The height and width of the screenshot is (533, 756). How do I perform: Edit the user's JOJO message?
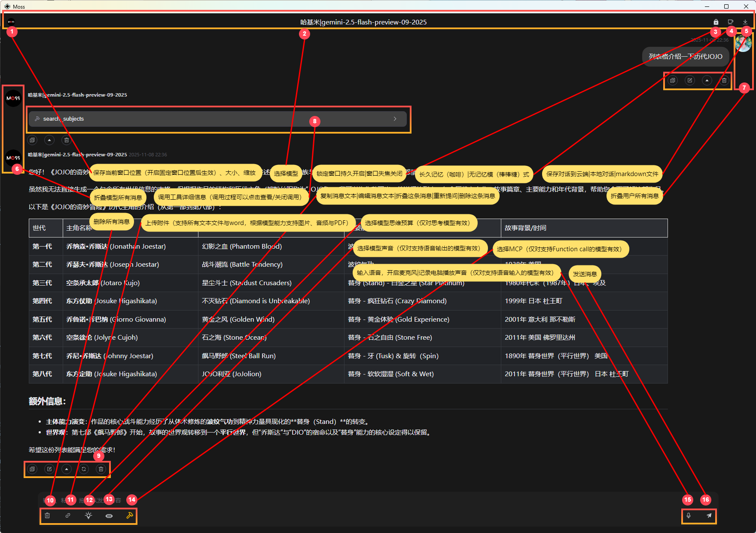pos(690,80)
